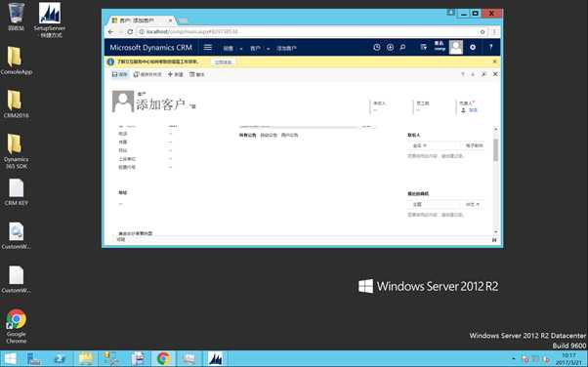Open Server Manager from taskbar

coord(34,359)
